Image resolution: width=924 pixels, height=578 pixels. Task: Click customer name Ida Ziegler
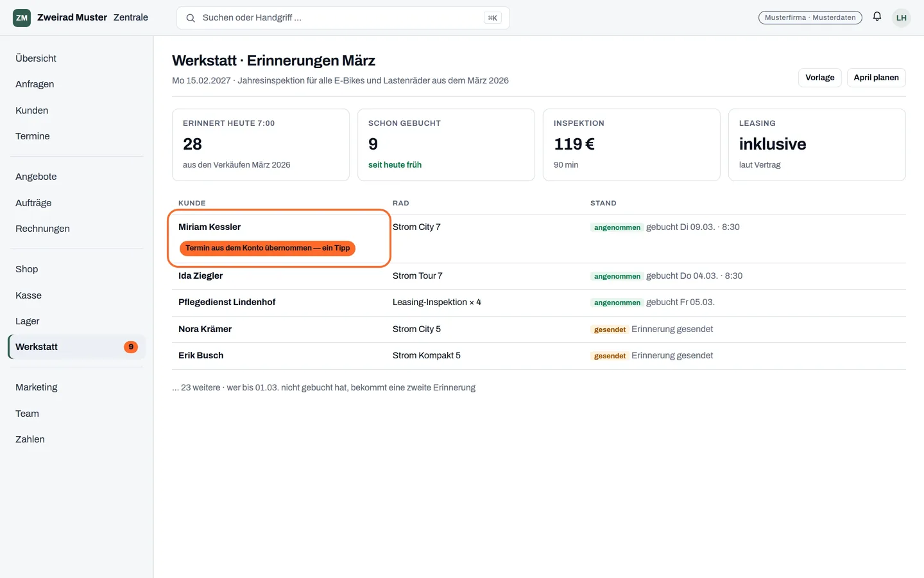(201, 276)
